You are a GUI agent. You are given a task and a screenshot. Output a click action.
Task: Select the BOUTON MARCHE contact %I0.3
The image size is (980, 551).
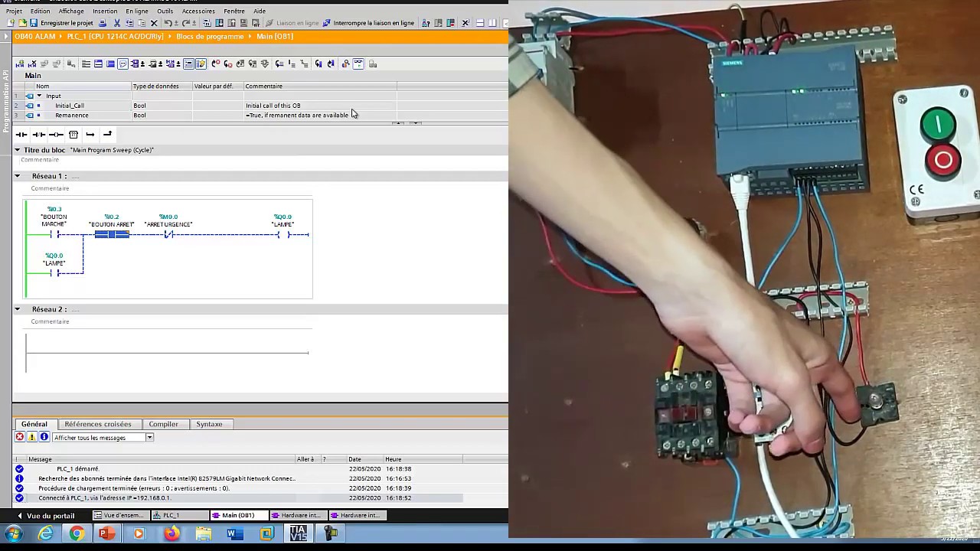click(54, 234)
